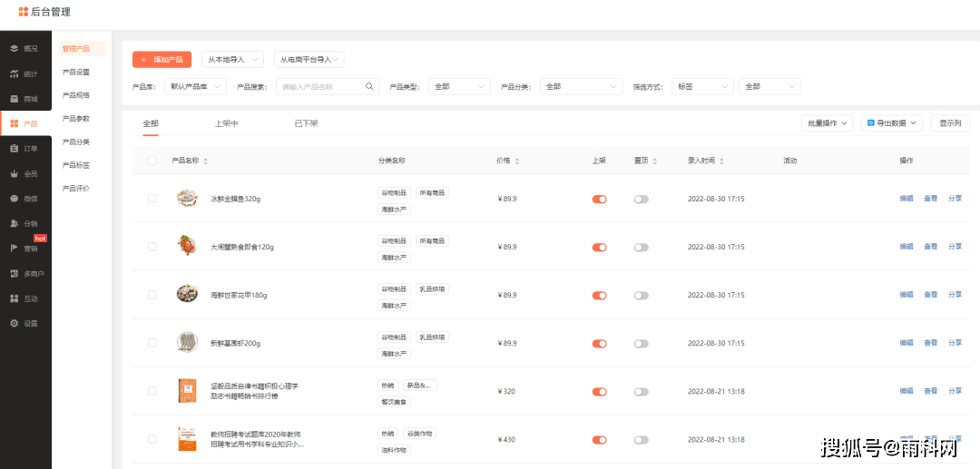Open the 批量操作 bulk actions dropdown

[x=828, y=122]
